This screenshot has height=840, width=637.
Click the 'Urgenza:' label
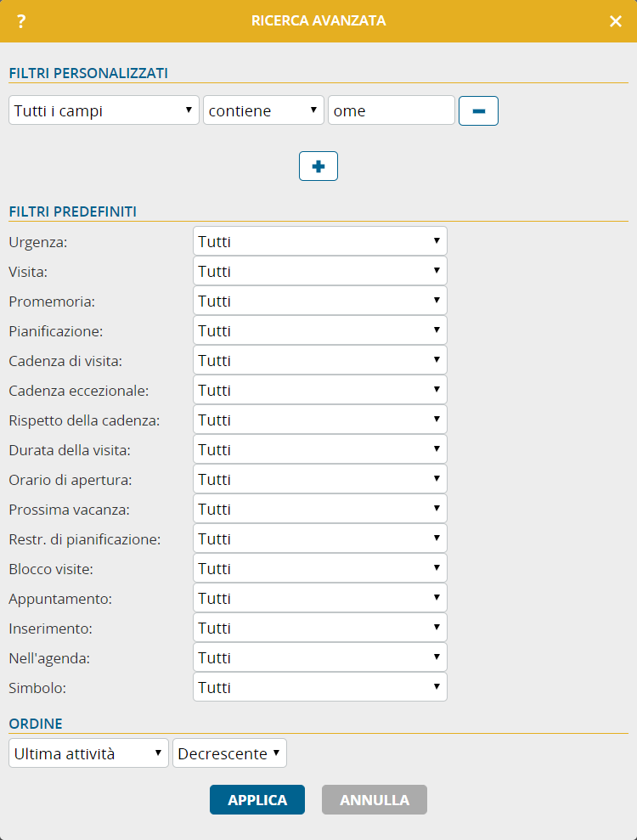pos(38,242)
